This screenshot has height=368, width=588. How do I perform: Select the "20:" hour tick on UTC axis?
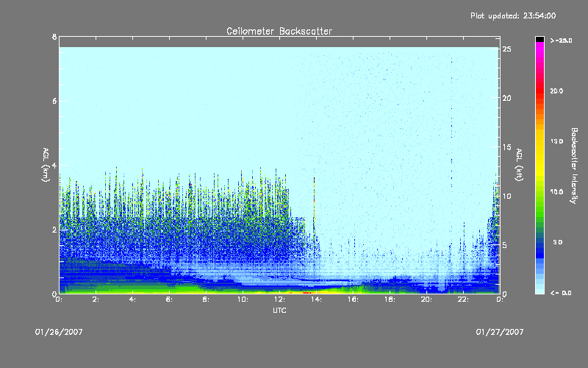426,300
